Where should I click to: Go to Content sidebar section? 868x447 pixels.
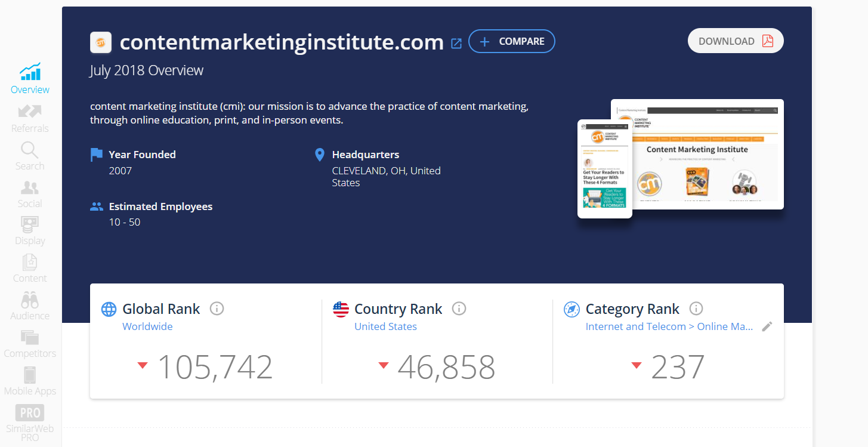click(x=30, y=269)
